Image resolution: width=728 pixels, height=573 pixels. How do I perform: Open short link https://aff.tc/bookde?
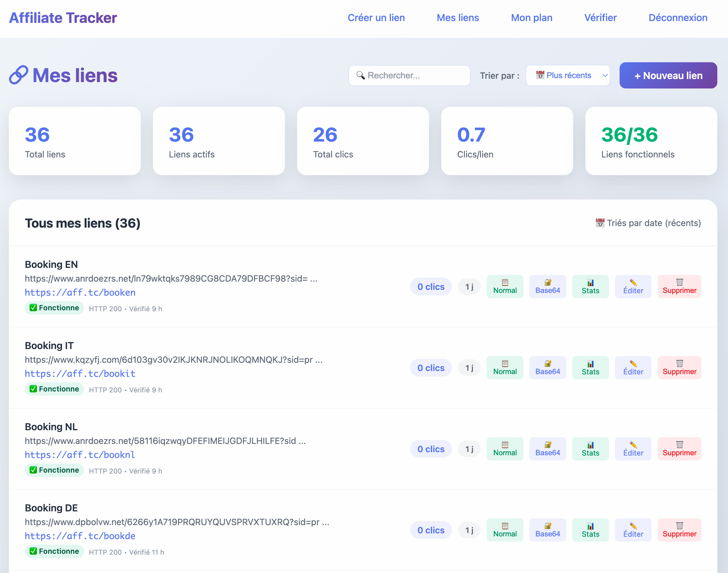pos(80,536)
